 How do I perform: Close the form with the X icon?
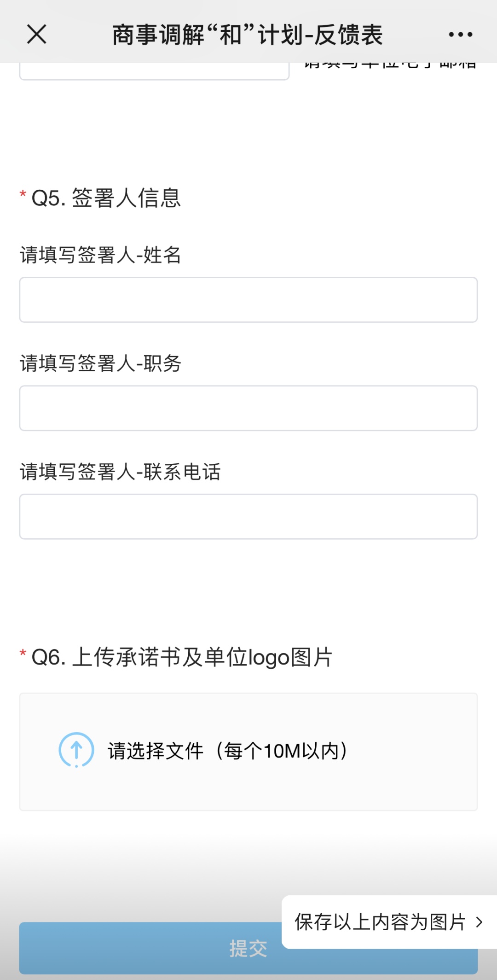37,35
